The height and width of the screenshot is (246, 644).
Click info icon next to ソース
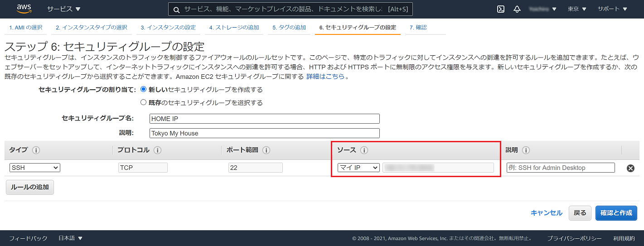(x=364, y=150)
